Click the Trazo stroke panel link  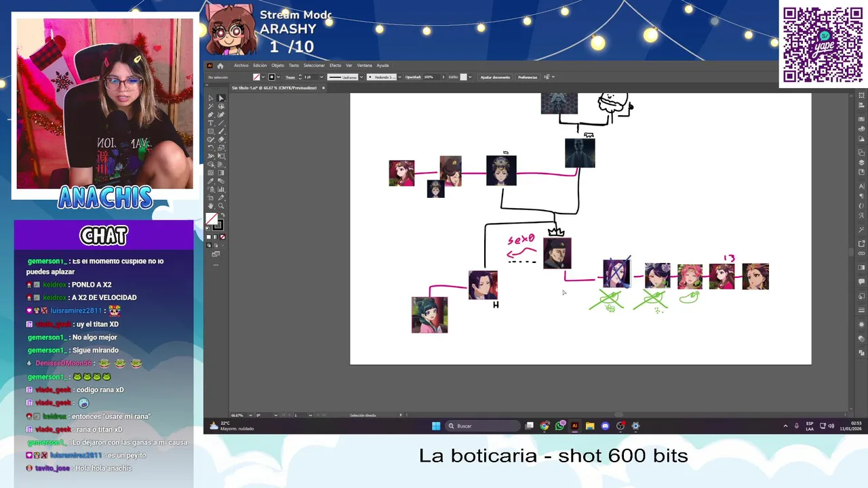(x=290, y=77)
